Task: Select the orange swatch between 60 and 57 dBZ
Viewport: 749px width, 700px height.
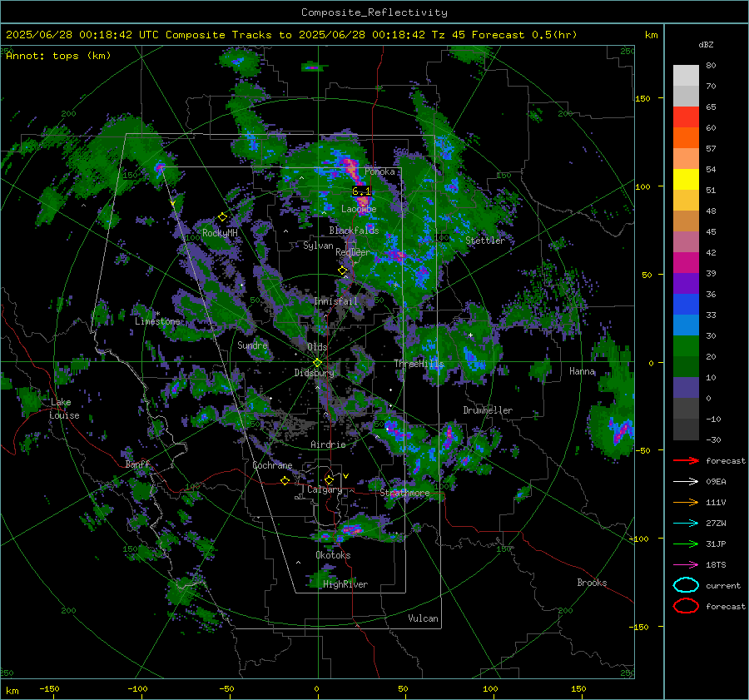Action: 686,138
